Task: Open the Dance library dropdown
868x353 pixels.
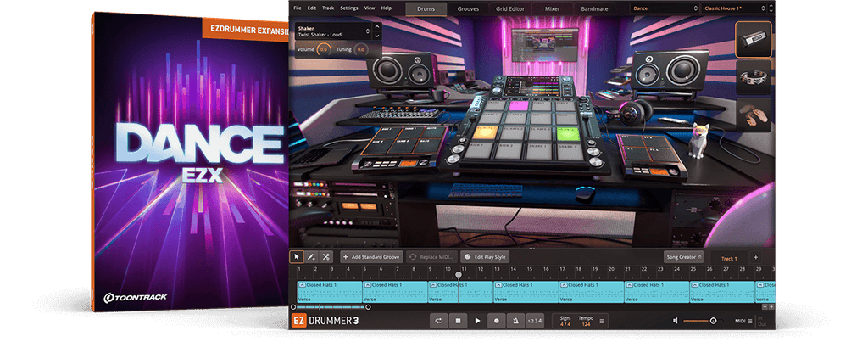Action: [x=665, y=8]
